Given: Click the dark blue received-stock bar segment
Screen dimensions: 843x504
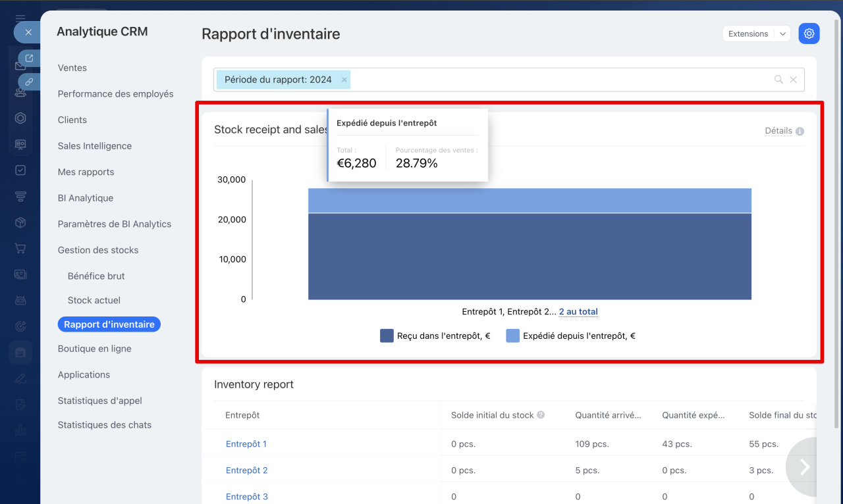Looking at the screenshot, I should click(x=530, y=257).
